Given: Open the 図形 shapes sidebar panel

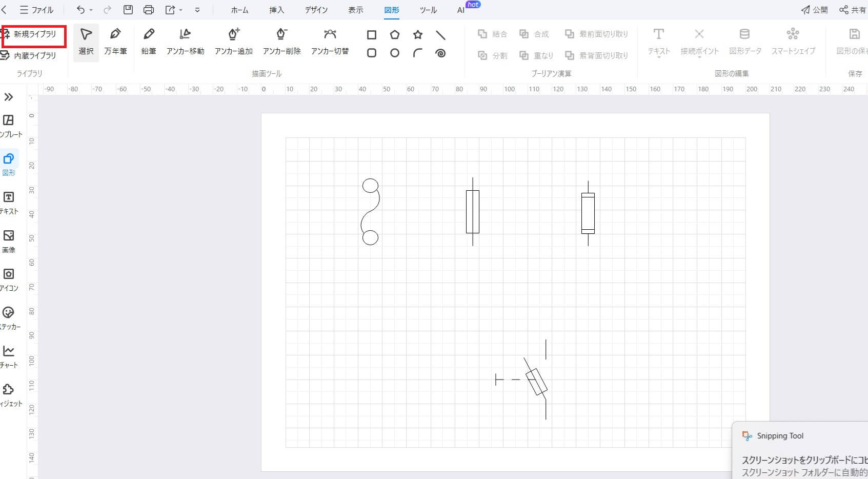Looking at the screenshot, I should pos(9,165).
